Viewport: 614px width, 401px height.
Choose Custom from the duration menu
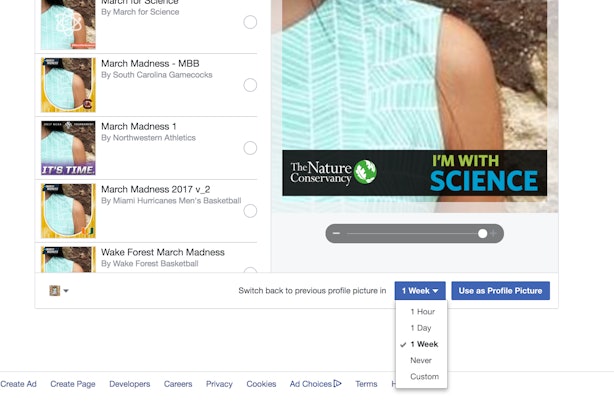pos(424,377)
